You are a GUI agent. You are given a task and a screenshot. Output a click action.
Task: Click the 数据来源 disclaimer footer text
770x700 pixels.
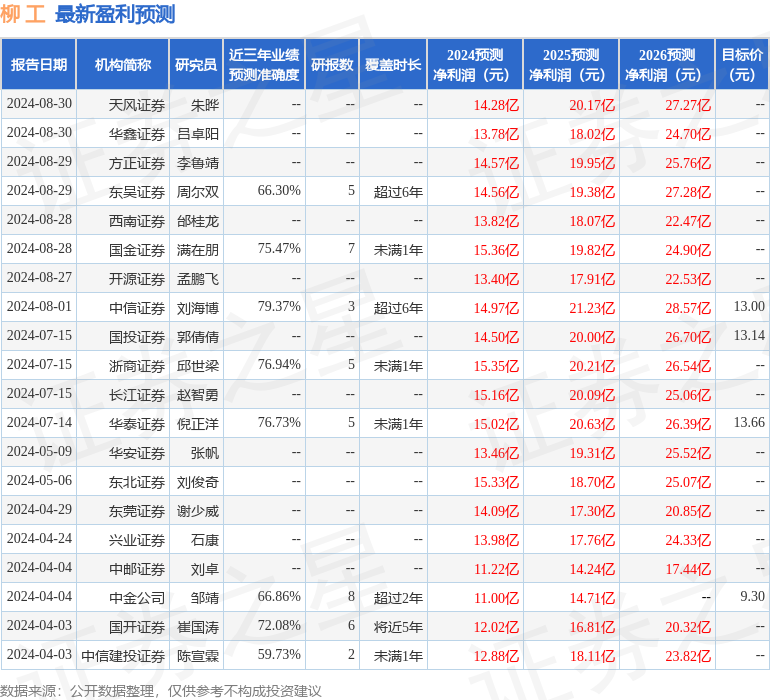point(161,691)
